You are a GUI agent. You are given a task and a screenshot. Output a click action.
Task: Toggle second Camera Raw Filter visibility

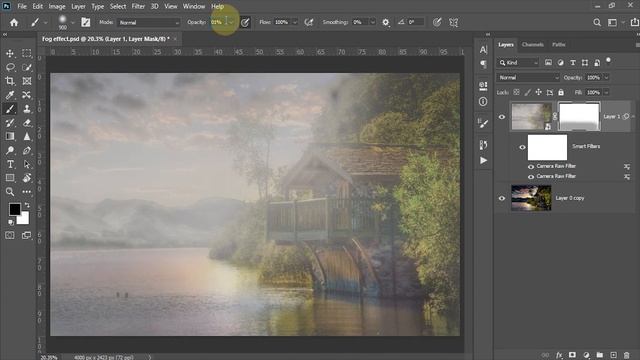click(531, 177)
